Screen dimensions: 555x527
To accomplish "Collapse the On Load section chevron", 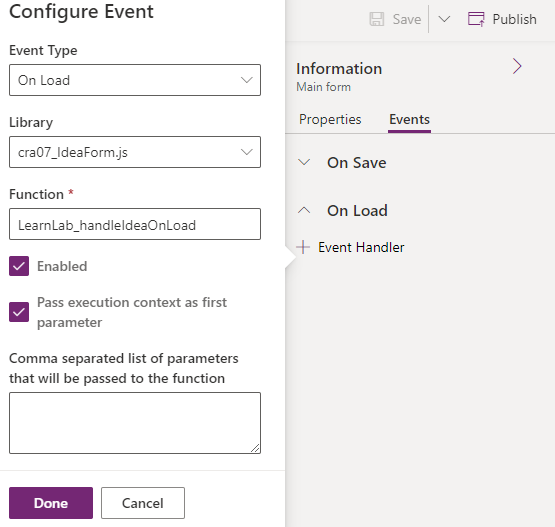I will tap(304, 211).
